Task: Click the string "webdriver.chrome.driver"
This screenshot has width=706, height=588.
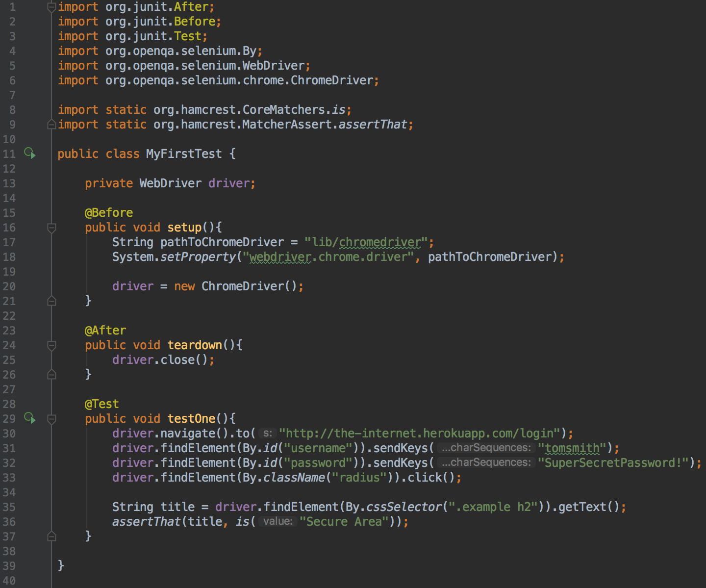Action: coord(328,257)
